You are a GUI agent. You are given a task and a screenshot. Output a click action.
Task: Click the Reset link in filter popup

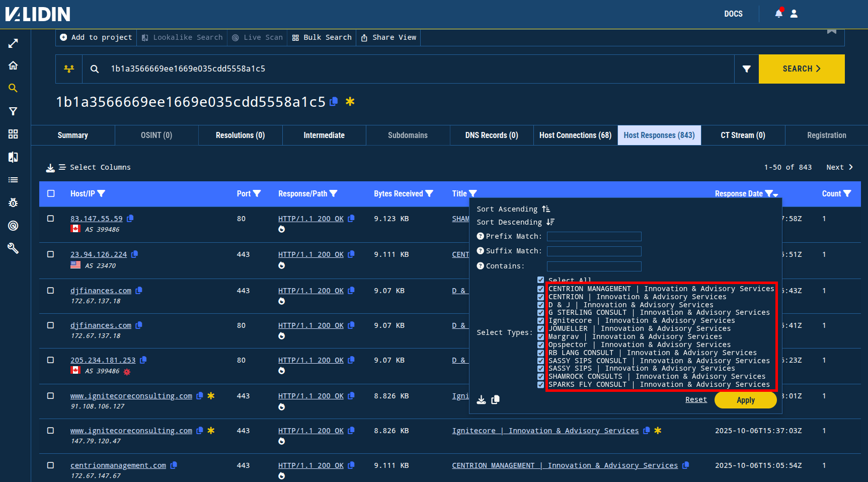point(696,399)
